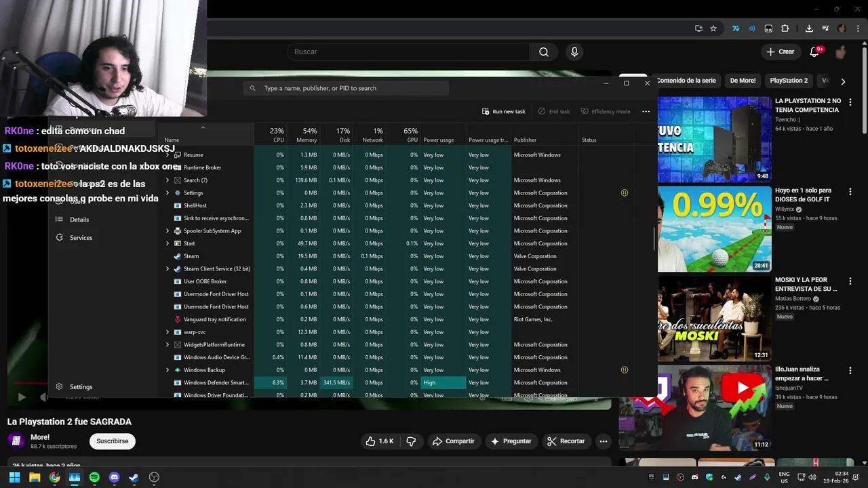Open Spotify from the taskbar

pyautogui.click(x=94, y=477)
